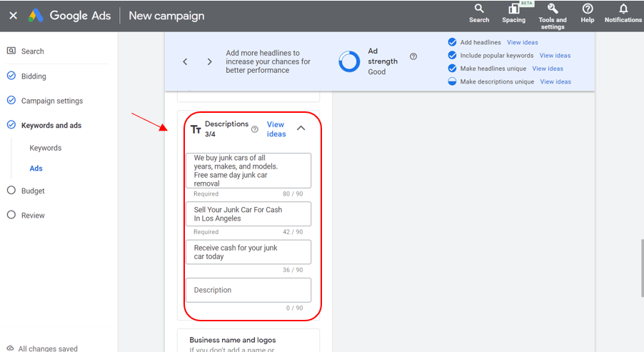This screenshot has width=644, height=352.
Task: Click the page vertical scrollbar
Action: point(642,268)
